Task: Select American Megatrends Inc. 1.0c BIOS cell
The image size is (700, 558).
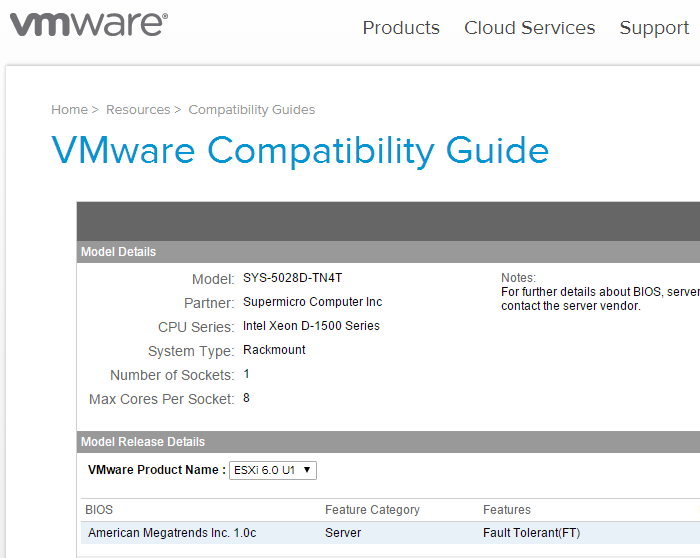Action: point(172,533)
